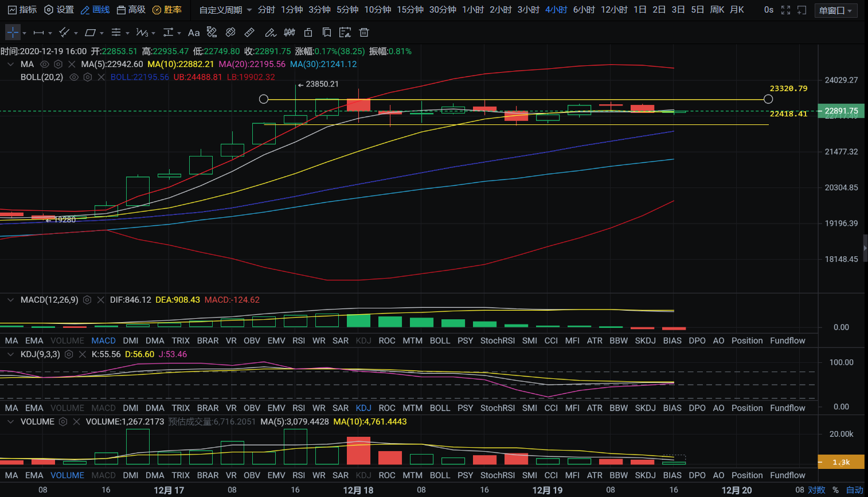The height and width of the screenshot is (497, 868).
Task: Toggle MA indicator visibility eye icon
Action: pyautogui.click(x=44, y=64)
